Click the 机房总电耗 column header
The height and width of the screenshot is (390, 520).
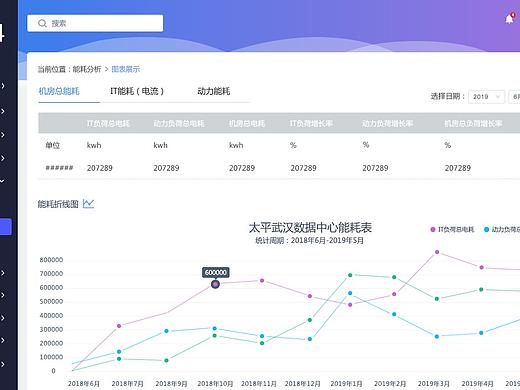click(x=247, y=124)
